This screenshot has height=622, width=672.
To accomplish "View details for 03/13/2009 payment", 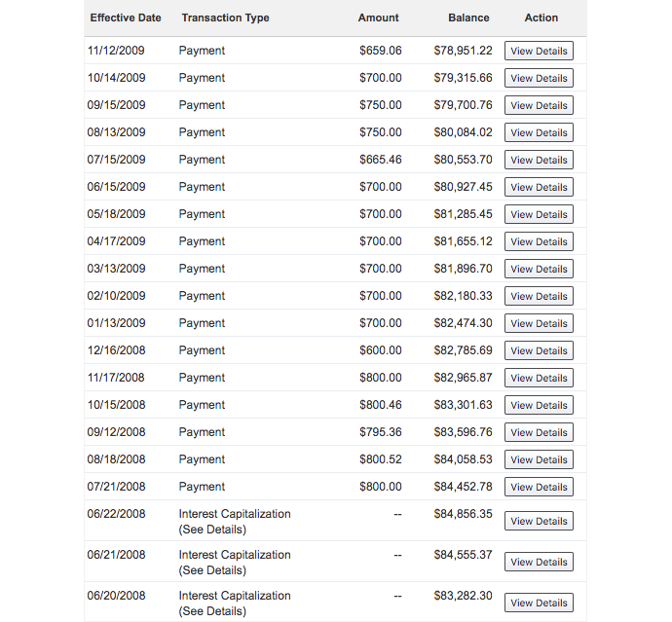I will point(539,269).
